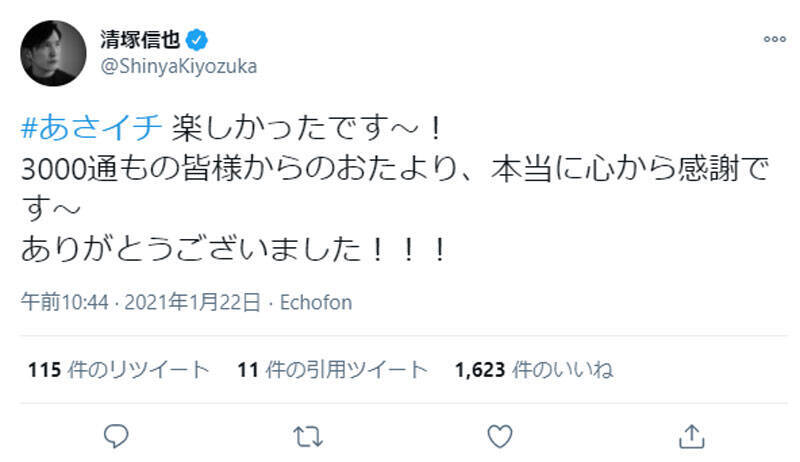
Task: Show the 1,623 件のいいね list
Action: (533, 370)
